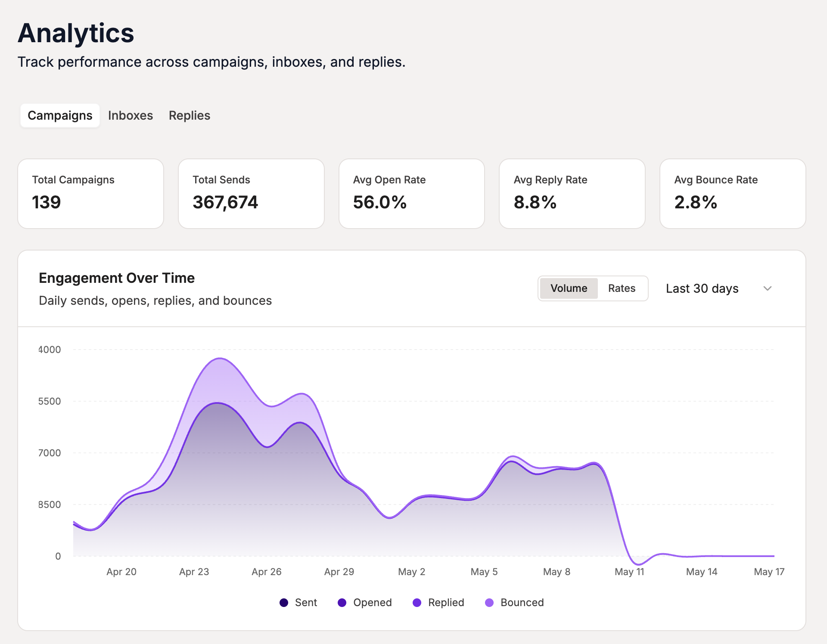Open the Replies tab
The image size is (827, 644).
[x=190, y=115]
